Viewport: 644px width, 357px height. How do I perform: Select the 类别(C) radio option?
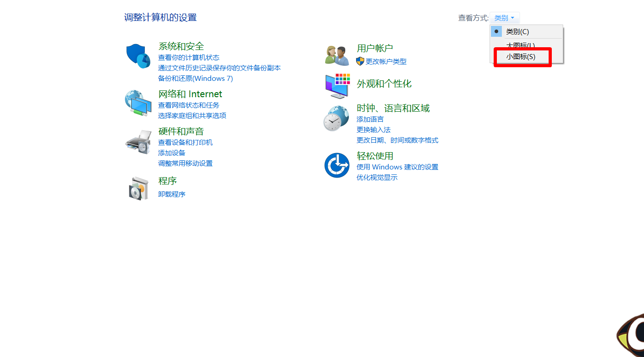(518, 31)
